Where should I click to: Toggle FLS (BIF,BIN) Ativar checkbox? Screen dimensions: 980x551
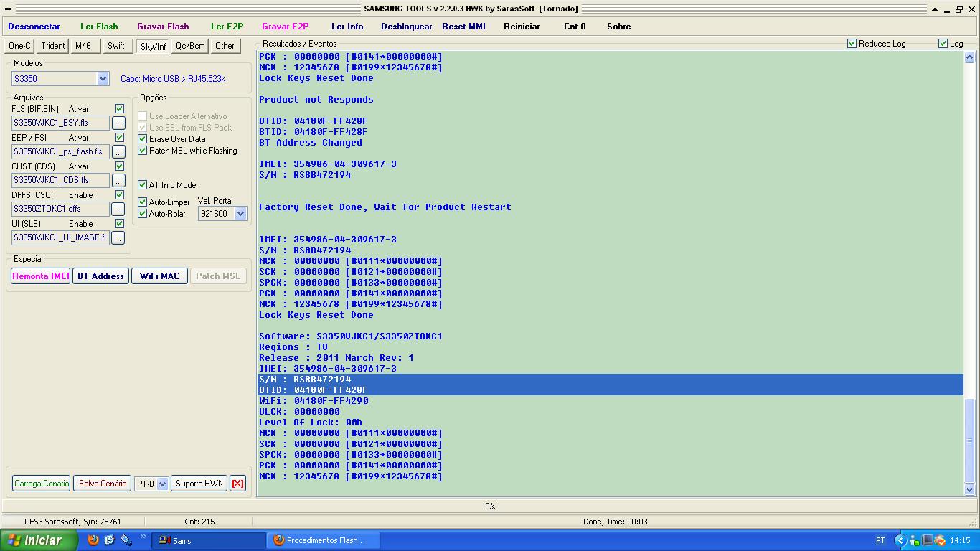pyautogui.click(x=119, y=109)
